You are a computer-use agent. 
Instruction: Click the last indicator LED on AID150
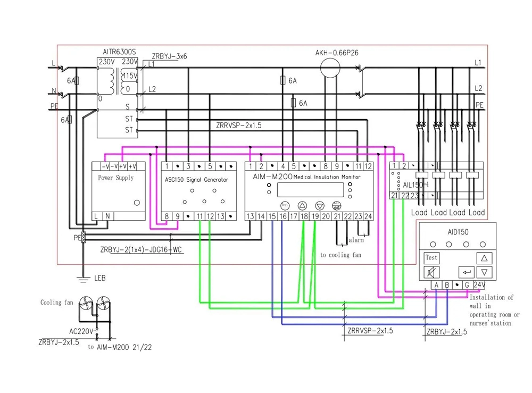click(483, 245)
